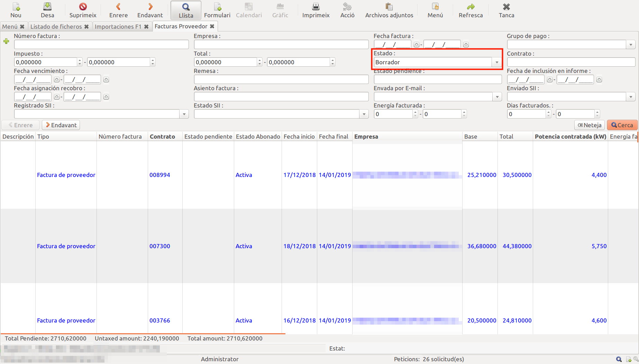Click the Neteja clear button

pos(590,125)
